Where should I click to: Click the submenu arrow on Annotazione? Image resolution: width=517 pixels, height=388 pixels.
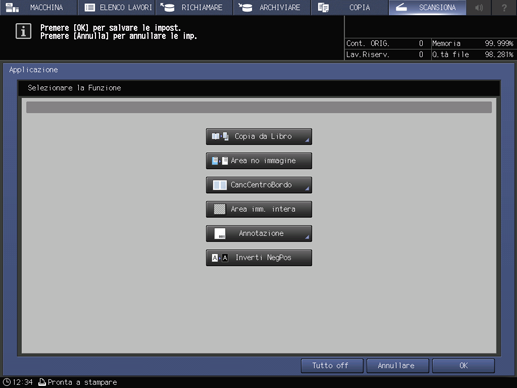307,237
